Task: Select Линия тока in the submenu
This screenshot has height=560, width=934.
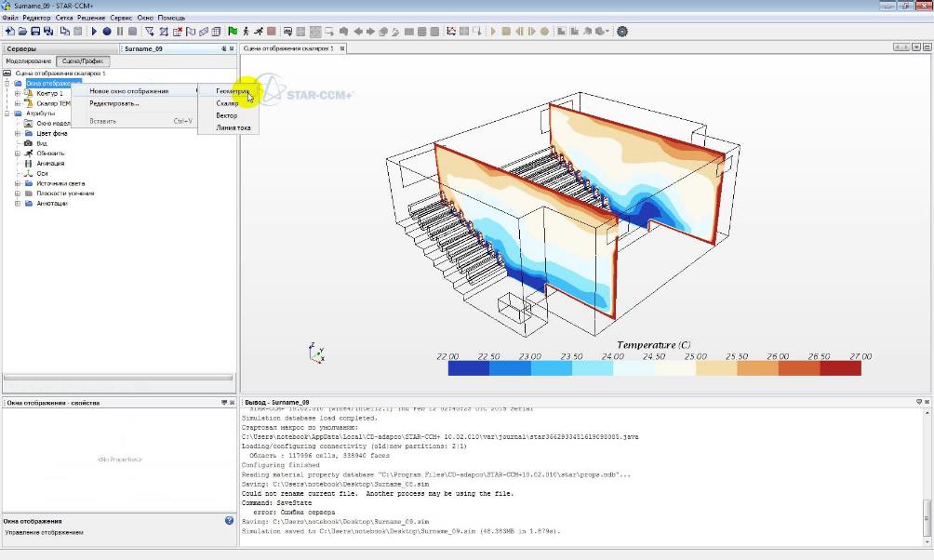Action: (233, 127)
